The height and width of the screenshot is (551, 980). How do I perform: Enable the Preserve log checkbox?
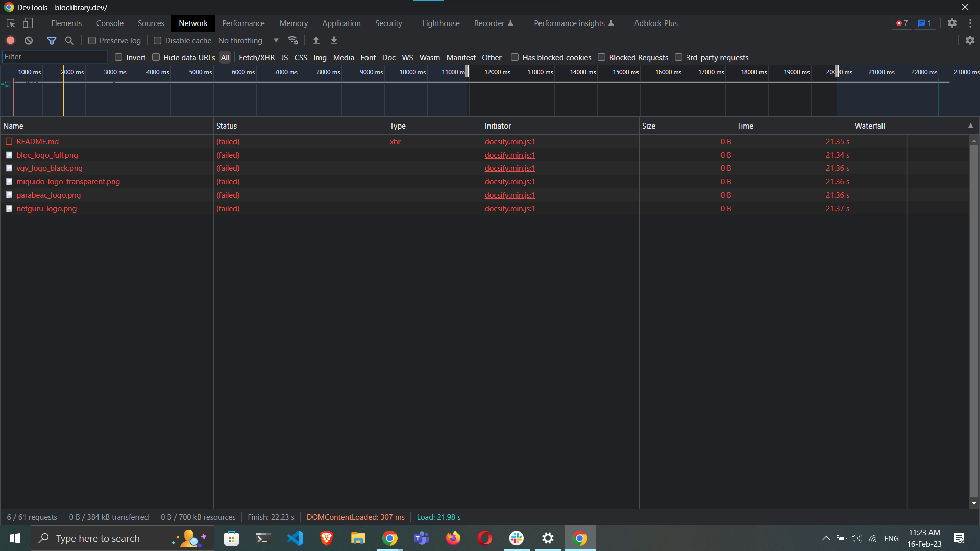pos(92,40)
